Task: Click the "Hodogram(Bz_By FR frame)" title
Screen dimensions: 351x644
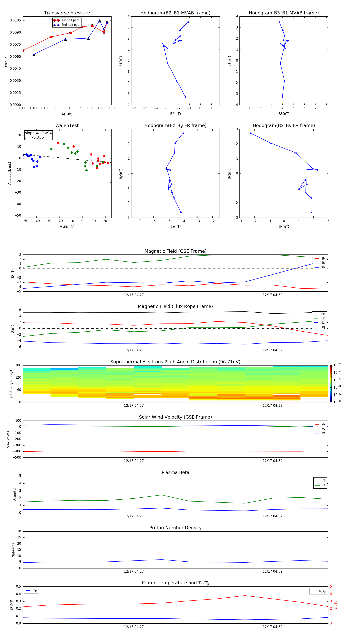Action: pyautogui.click(x=175, y=125)
